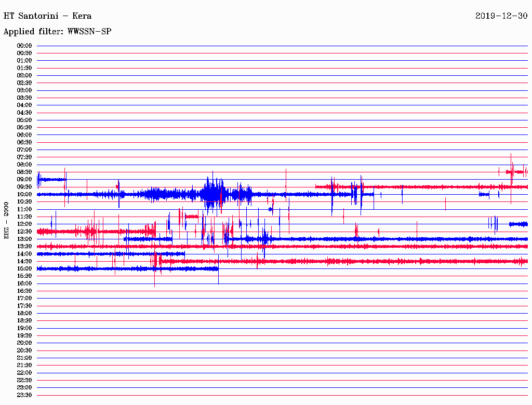
Task: Click the 02:00 time label
Action: click(24, 75)
